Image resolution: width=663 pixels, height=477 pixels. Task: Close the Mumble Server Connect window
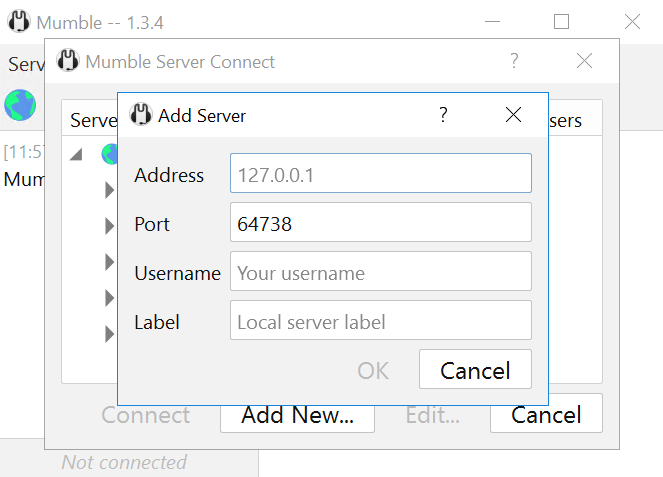(x=584, y=61)
